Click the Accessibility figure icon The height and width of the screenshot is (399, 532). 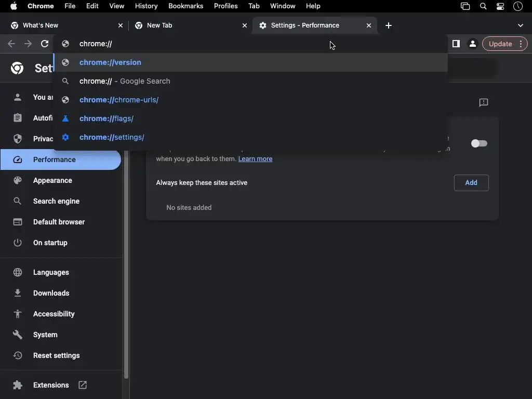(18, 314)
